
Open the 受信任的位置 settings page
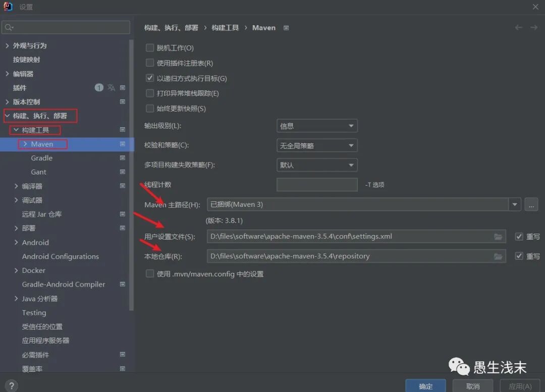[42, 327]
